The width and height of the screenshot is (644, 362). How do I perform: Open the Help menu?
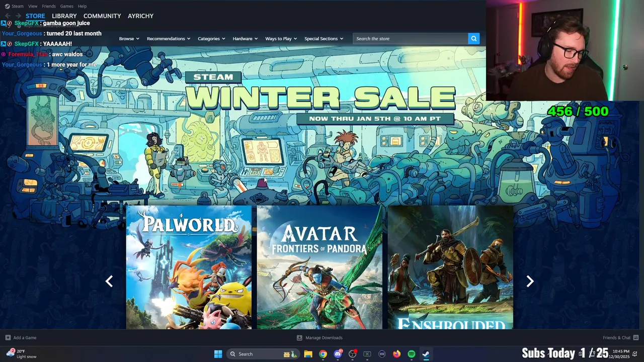82,6
